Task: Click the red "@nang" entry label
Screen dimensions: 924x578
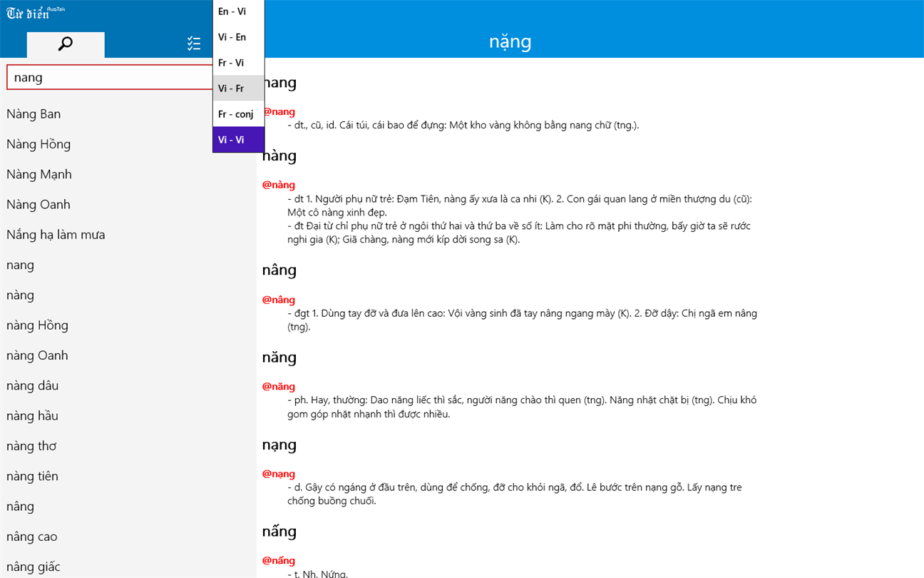Action: tap(279, 112)
